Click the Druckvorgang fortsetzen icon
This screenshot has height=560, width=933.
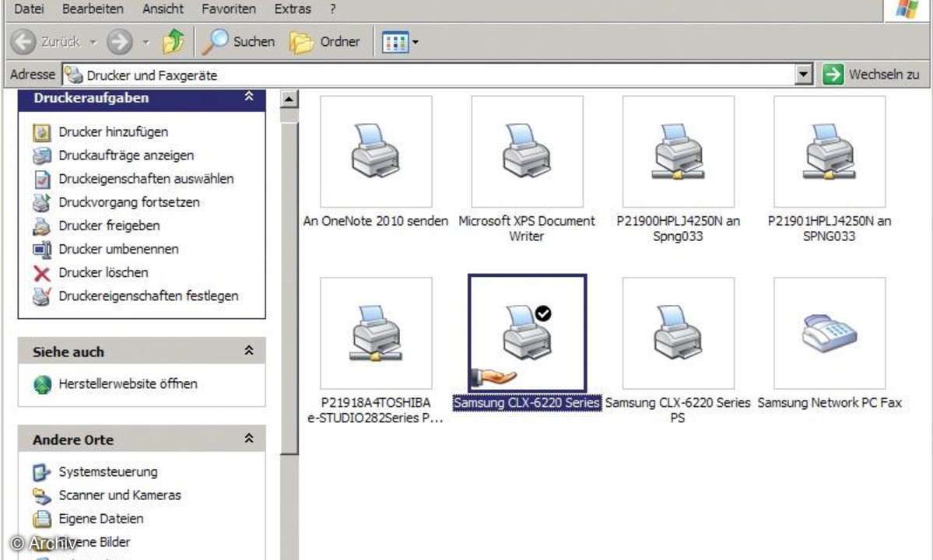42,202
